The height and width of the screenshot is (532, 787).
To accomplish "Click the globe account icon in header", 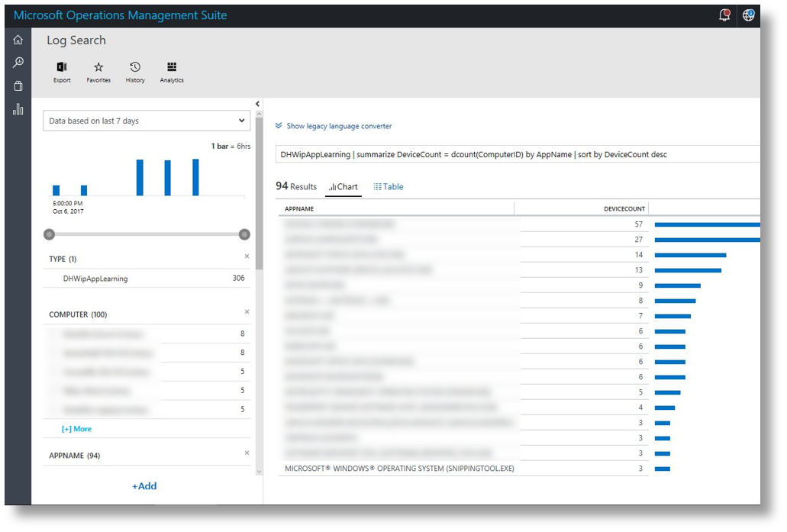I will click(x=748, y=15).
